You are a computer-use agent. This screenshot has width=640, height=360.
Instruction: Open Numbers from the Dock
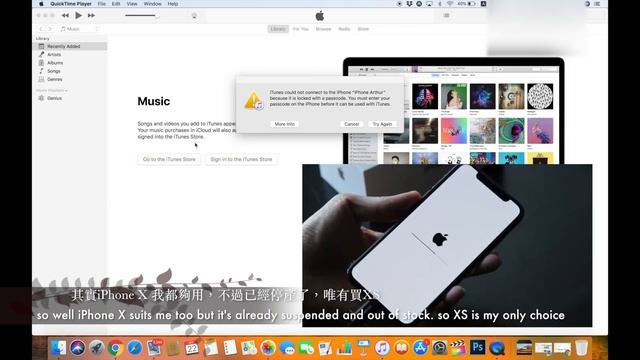pos(344,348)
